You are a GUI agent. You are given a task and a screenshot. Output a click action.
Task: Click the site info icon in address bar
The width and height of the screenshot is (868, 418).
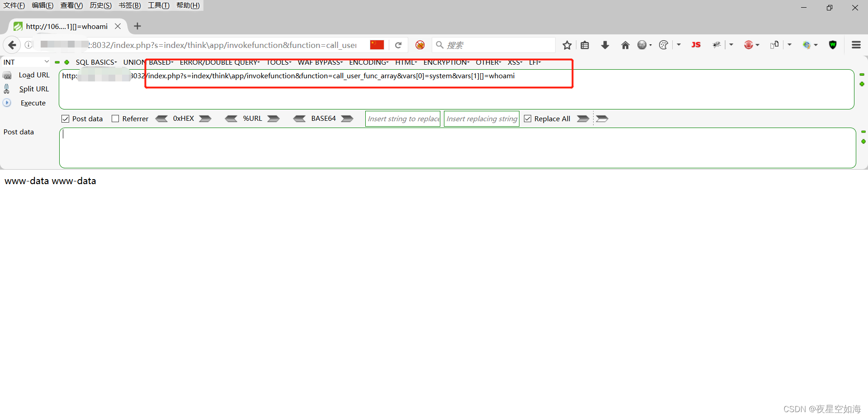coord(28,45)
